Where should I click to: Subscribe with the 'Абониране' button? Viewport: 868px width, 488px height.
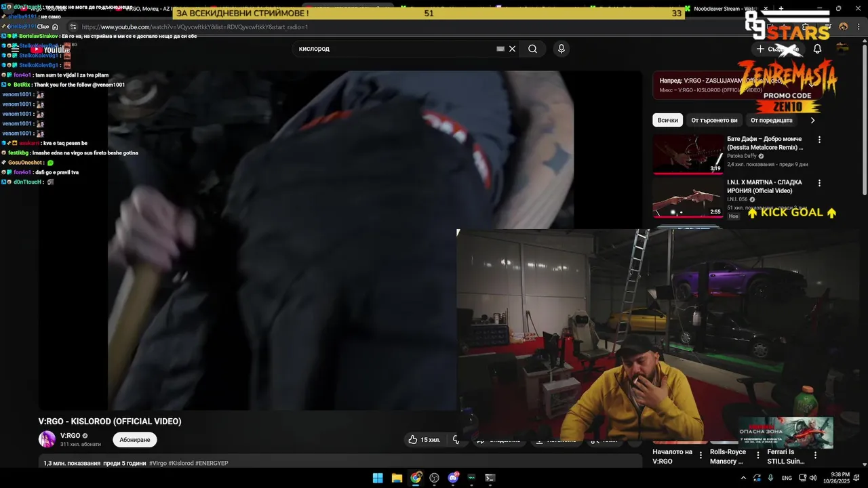coord(135,440)
